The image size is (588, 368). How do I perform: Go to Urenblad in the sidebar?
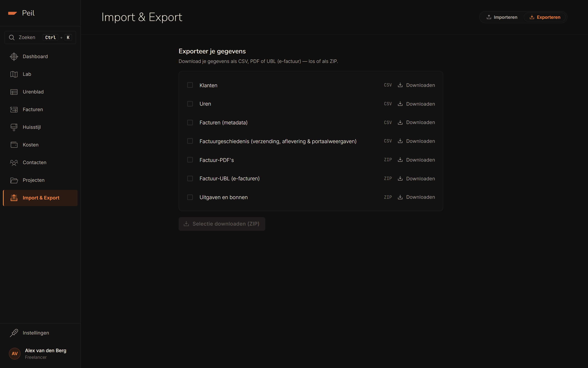[x=40, y=92]
